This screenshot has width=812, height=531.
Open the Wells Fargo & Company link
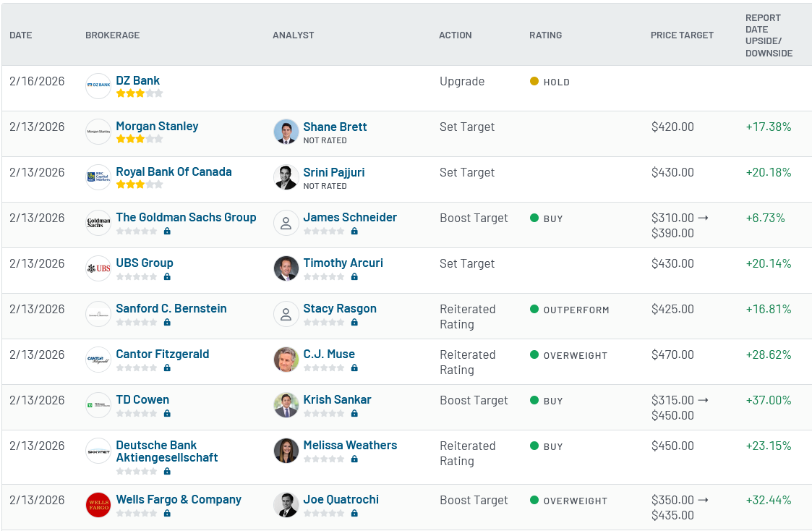point(179,500)
